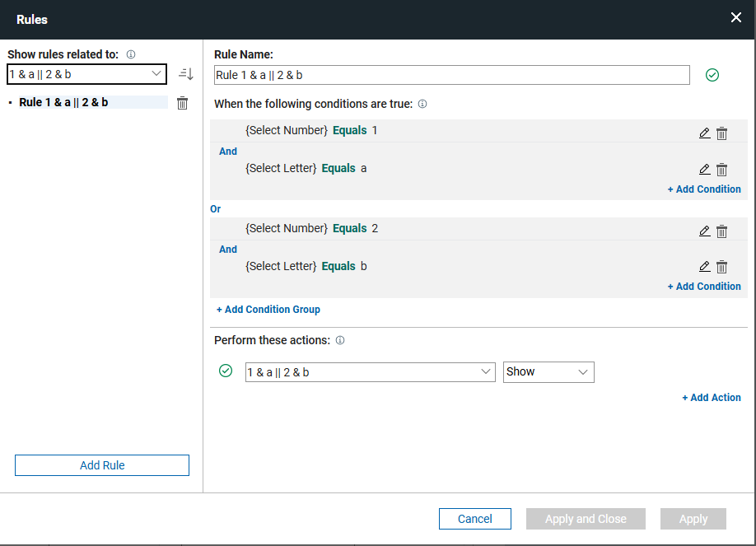Click inside the Rule Name field
Image resolution: width=756 pixels, height=546 pixels.
coord(451,74)
